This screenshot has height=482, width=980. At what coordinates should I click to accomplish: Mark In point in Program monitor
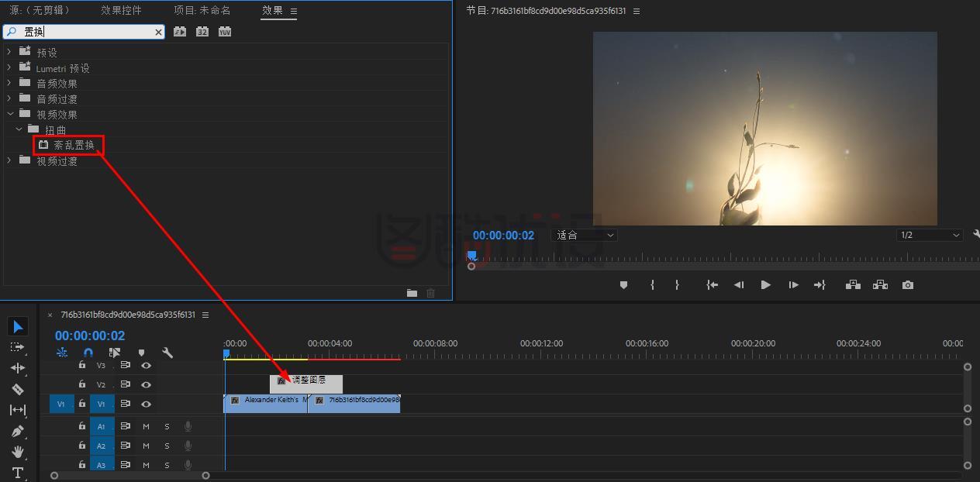(x=652, y=285)
